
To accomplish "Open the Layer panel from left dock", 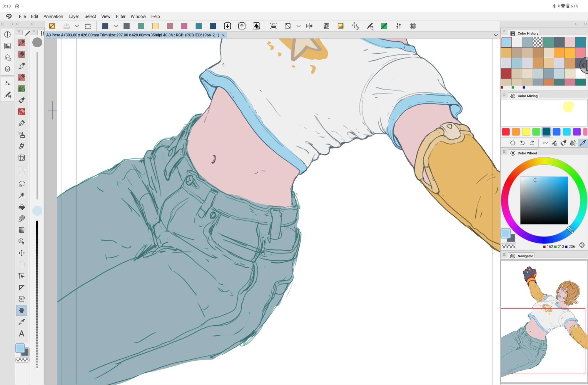I will [8, 69].
